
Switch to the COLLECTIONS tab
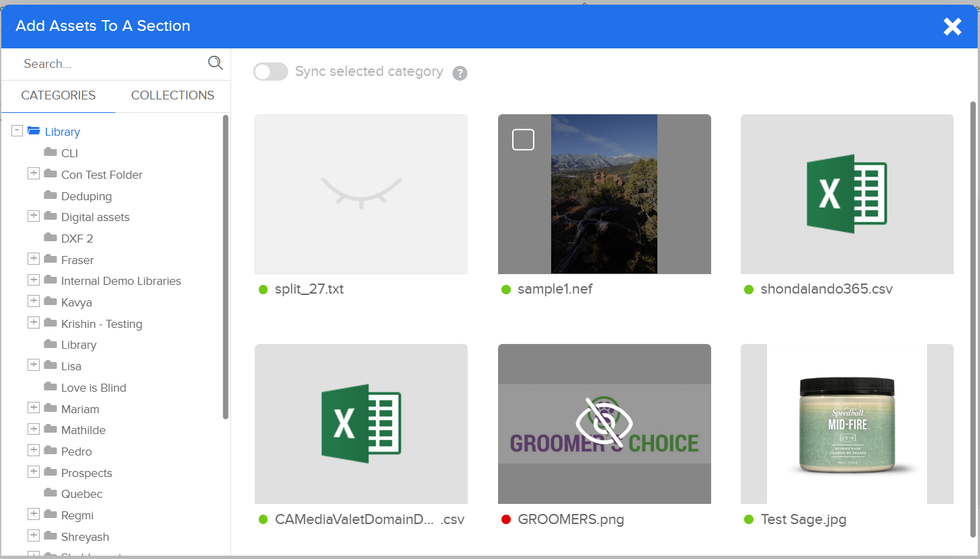coord(173,95)
